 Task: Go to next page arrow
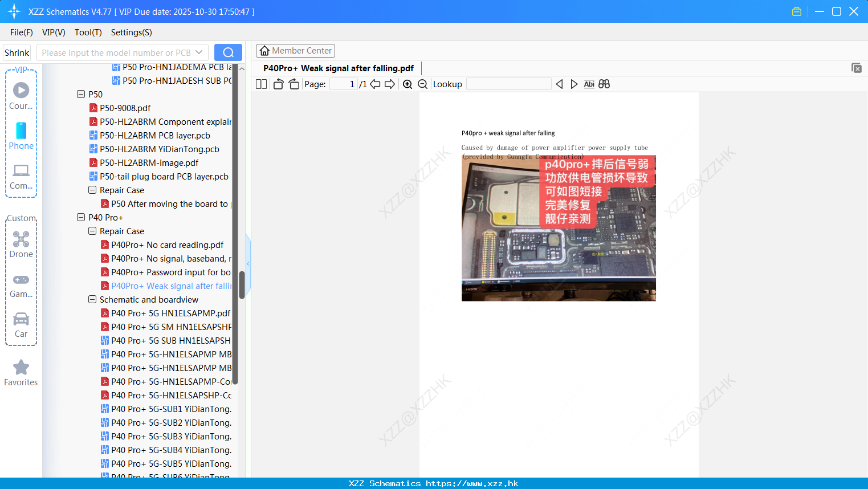[390, 84]
